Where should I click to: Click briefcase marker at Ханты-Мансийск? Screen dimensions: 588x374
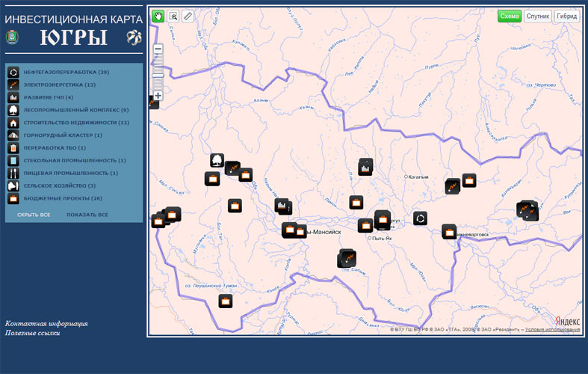coord(290,230)
